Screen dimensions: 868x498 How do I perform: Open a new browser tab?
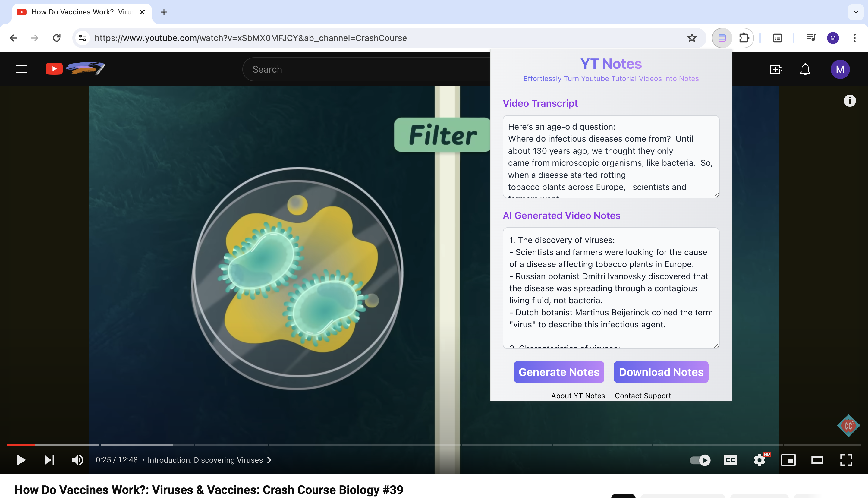[x=164, y=12]
